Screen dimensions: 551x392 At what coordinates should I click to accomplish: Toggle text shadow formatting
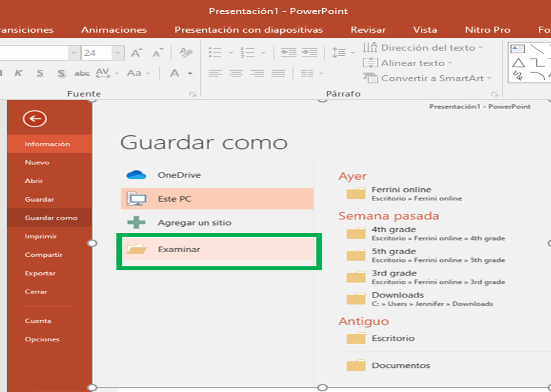(61, 73)
